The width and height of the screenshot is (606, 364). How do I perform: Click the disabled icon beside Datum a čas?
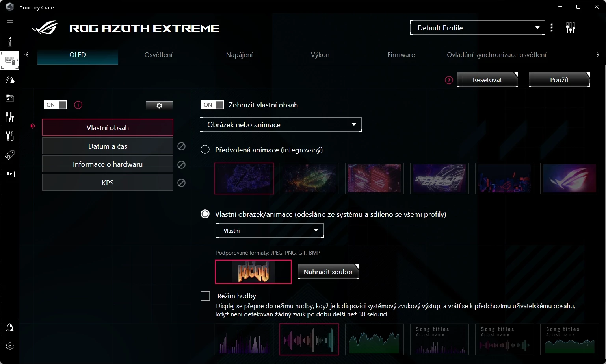point(181,146)
